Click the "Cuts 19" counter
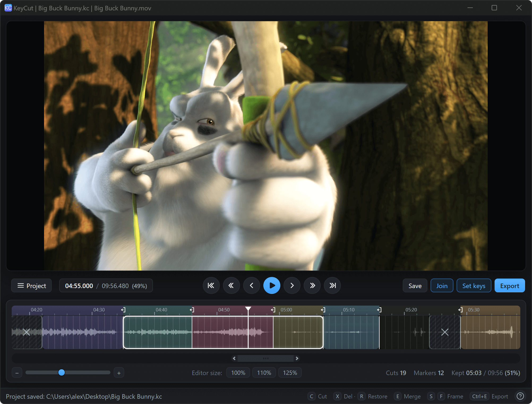 point(396,373)
